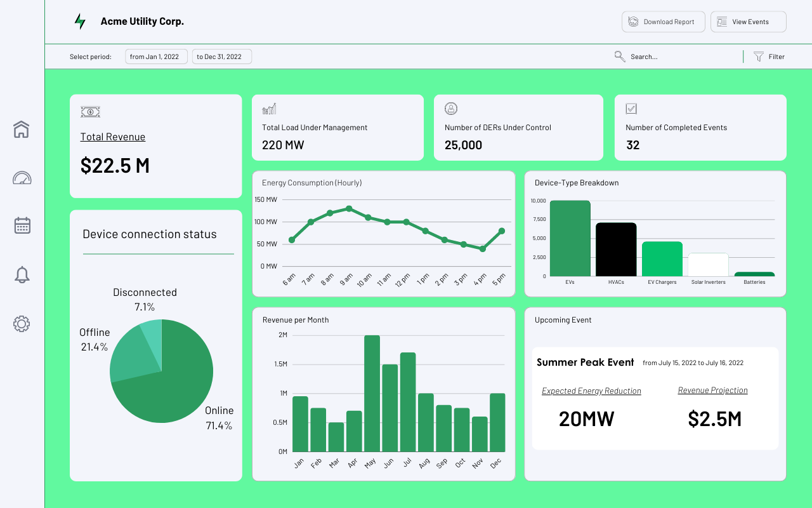Click the 9 am point on the consumption line
Image resolution: width=812 pixels, height=508 pixels.
[x=349, y=208]
